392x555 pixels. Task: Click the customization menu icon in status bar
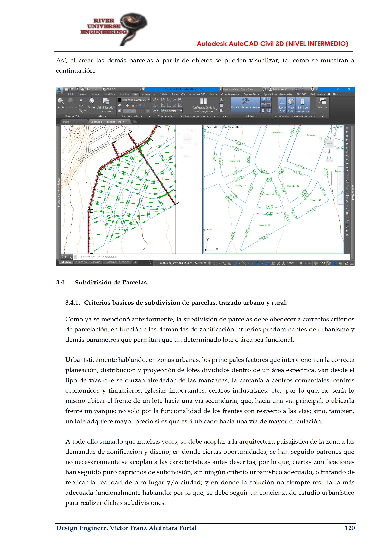[x=352, y=263]
